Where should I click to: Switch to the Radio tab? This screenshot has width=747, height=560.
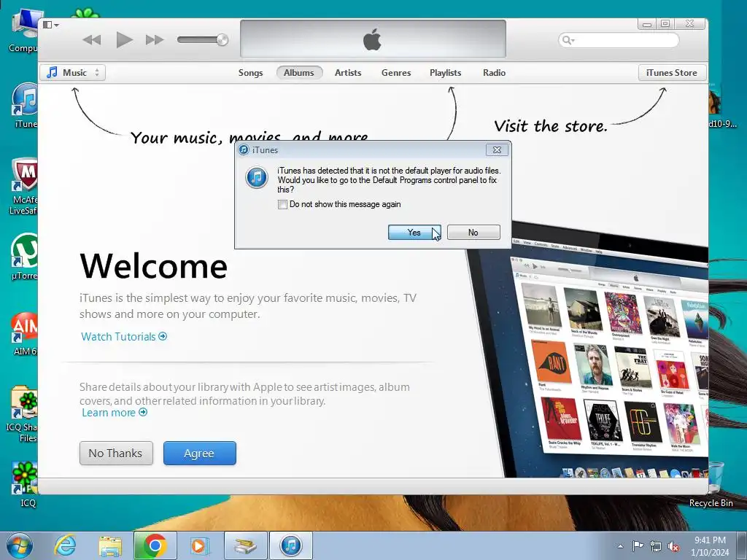(494, 73)
